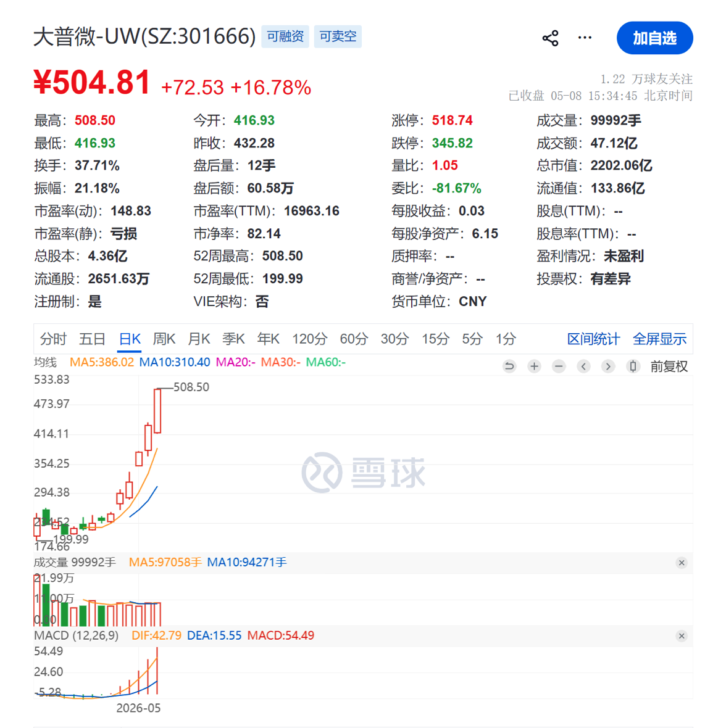Click the 换手 value 37.71%

(96, 165)
